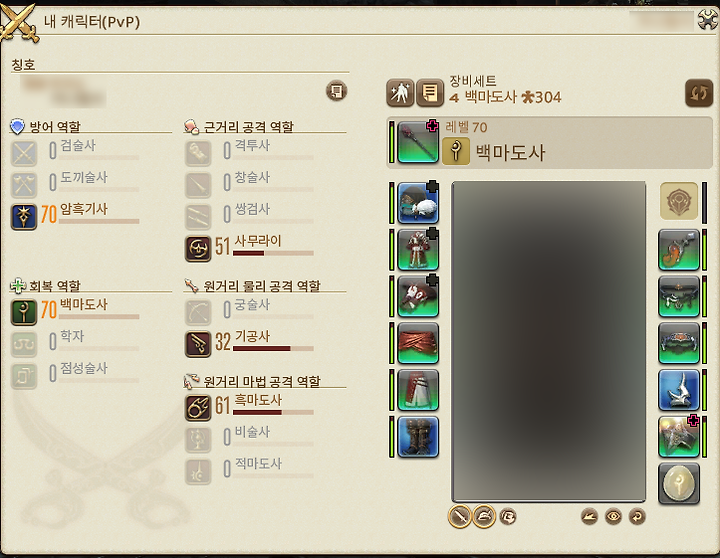Image resolution: width=720 pixels, height=558 pixels.
Task: Select the Machinist (기공사) job icon
Action: [x=198, y=344]
